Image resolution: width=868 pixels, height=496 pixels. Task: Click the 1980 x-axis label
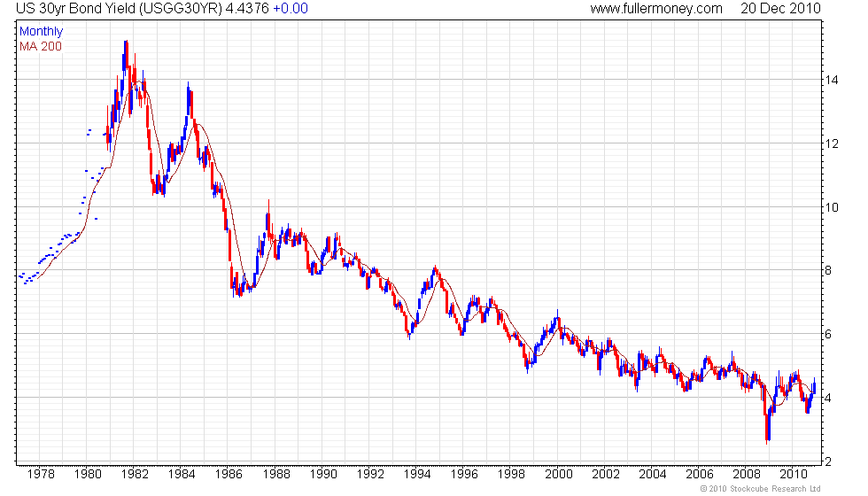coord(88,474)
